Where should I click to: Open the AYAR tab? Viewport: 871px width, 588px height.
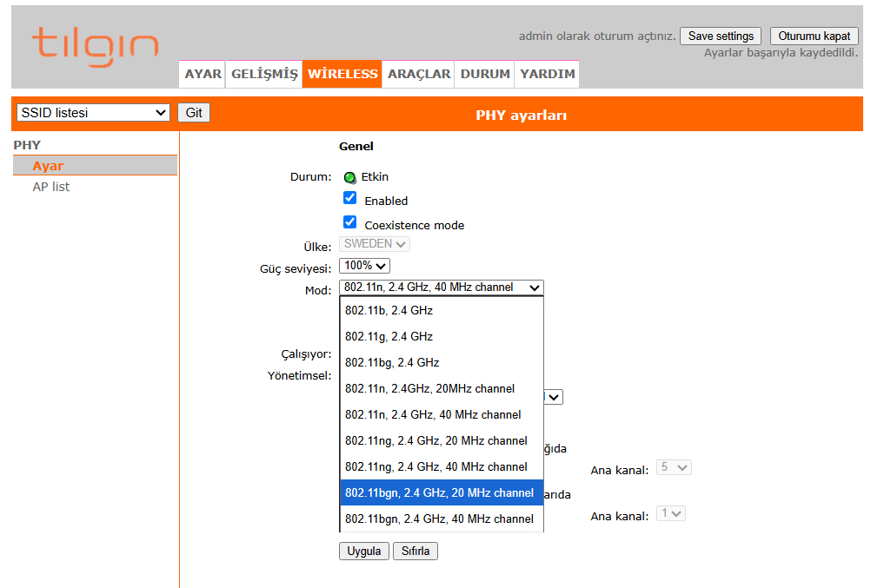[x=203, y=74]
